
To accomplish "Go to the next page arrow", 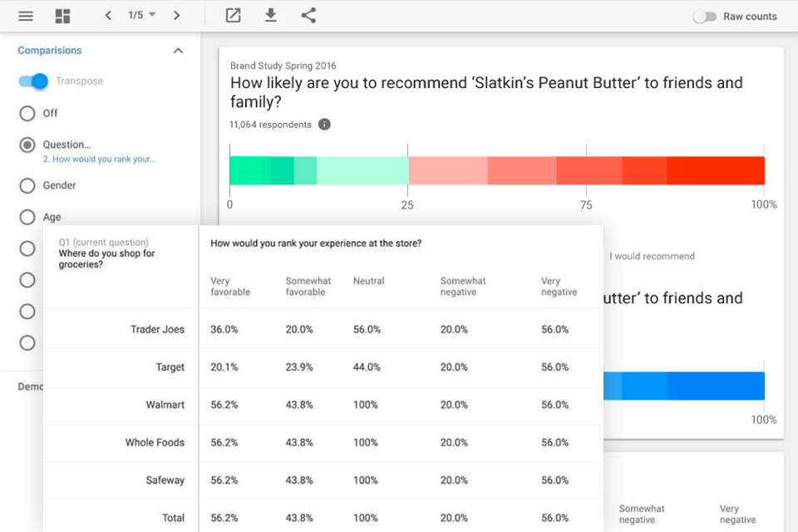I will [176, 16].
